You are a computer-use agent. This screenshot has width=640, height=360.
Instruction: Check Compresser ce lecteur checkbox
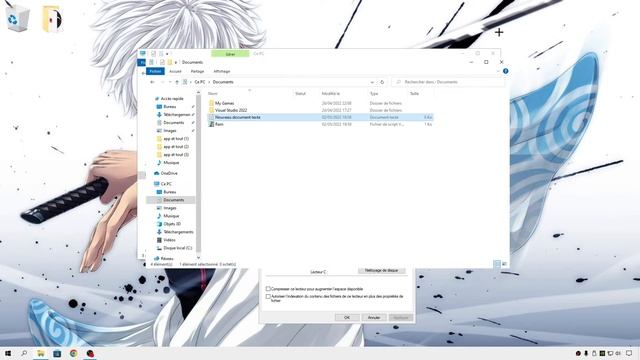[x=268, y=289]
